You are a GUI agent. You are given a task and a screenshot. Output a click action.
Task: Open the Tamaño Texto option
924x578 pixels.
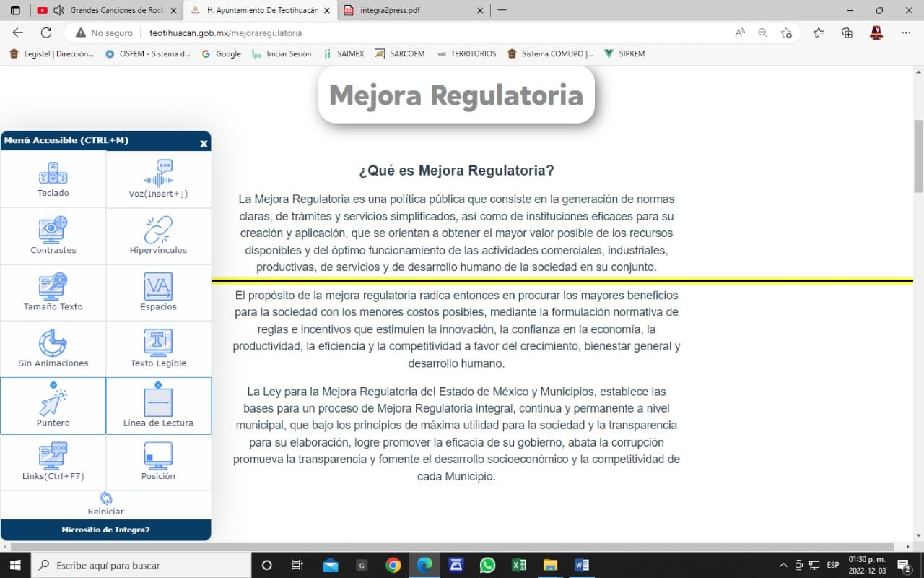click(53, 293)
